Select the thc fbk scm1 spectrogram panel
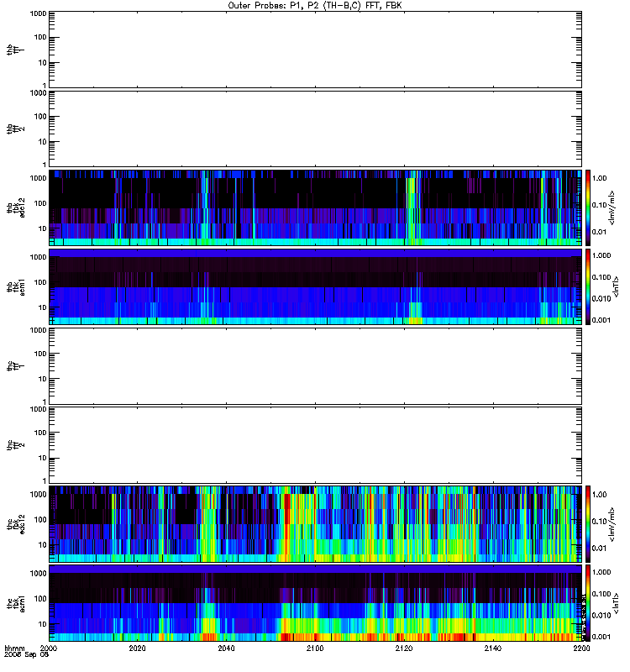This screenshot has height=672, width=630. (x=315, y=603)
